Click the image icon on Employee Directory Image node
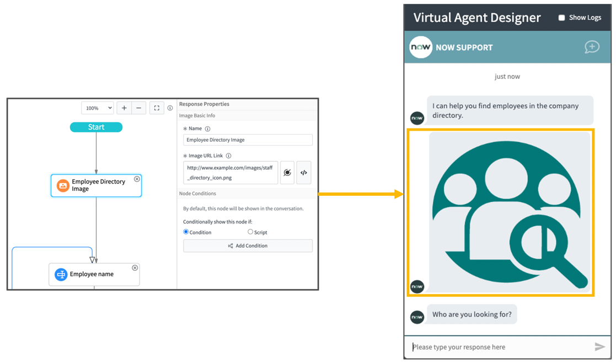Image resolution: width=616 pixels, height=364 pixels. pos(62,185)
